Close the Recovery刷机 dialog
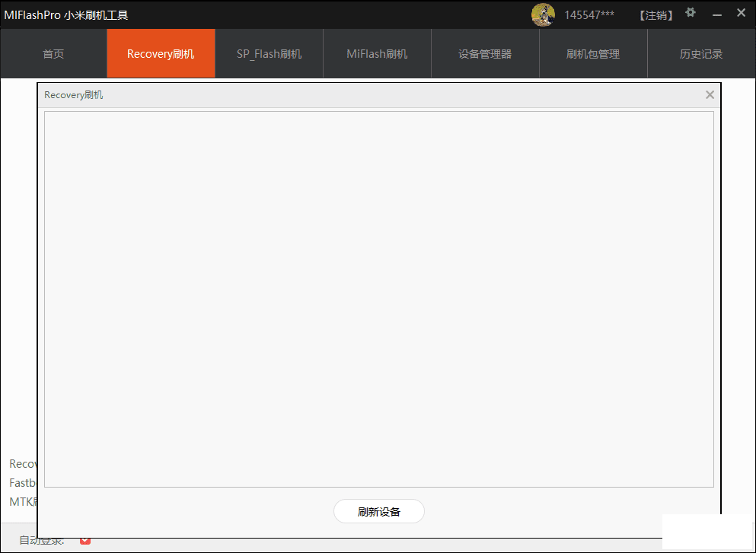Image resolution: width=756 pixels, height=553 pixels. (710, 95)
